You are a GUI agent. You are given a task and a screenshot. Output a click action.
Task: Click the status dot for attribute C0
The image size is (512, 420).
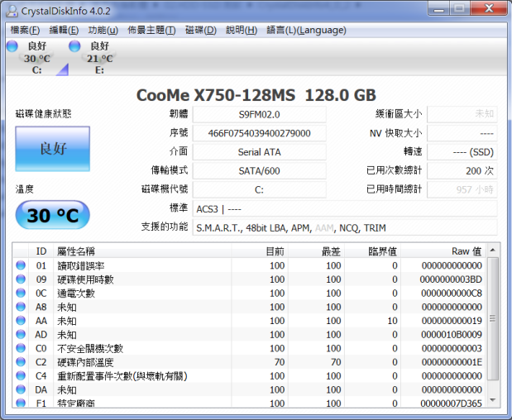[21, 348]
